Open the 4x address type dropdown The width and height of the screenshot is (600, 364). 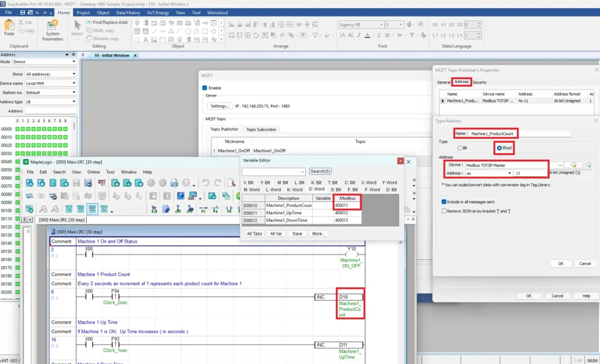click(509, 173)
